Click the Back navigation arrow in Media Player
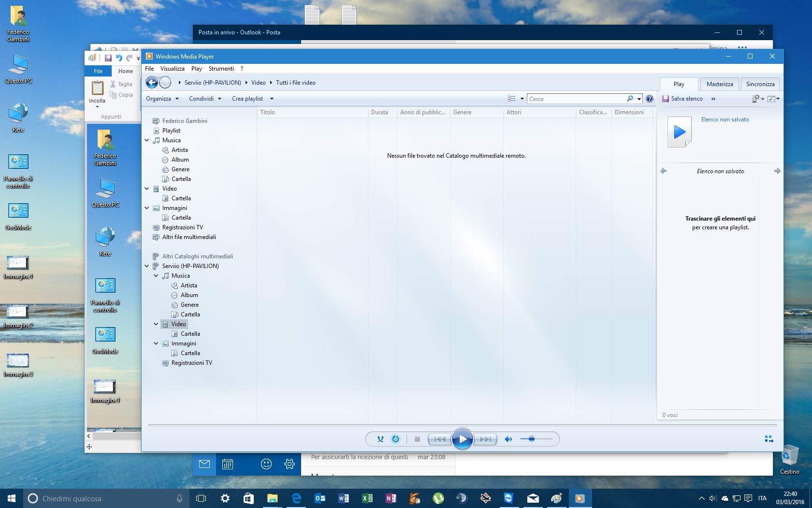The image size is (812, 508). coord(152,83)
